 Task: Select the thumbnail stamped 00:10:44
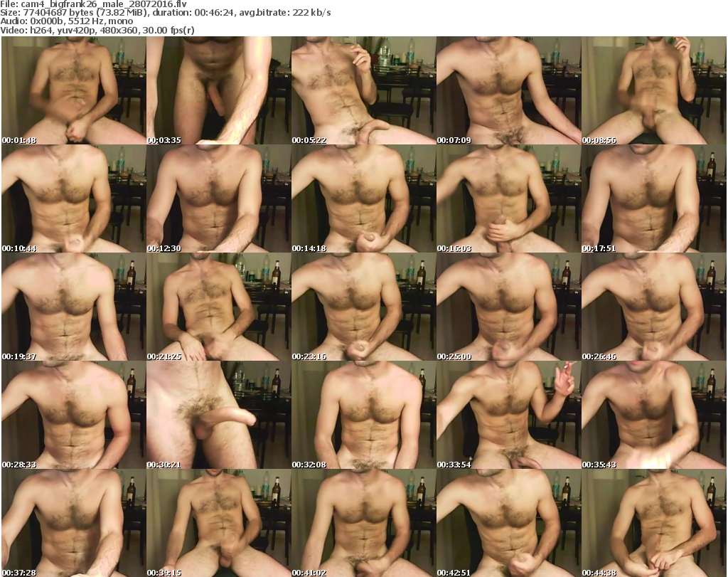73,198
